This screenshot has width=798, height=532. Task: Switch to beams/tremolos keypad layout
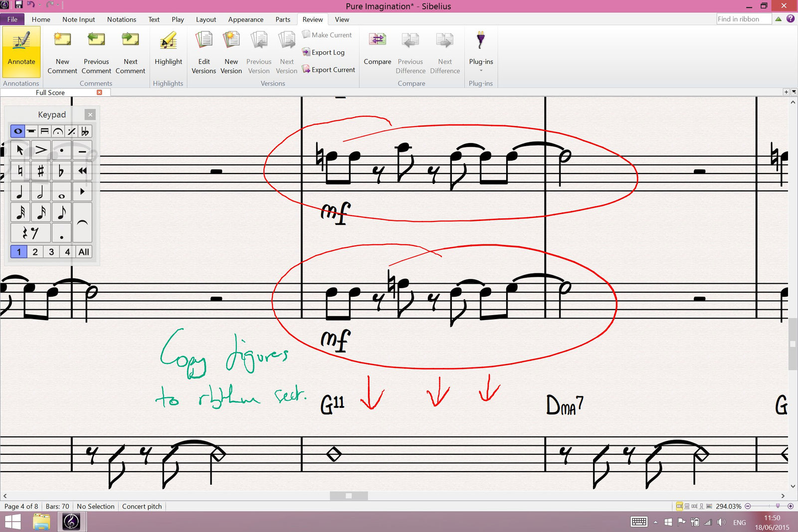click(x=45, y=131)
